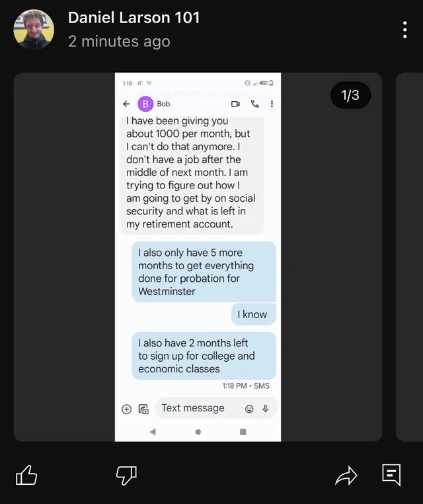Go back with the arrow beside Bob
423x504 pixels.
126,104
